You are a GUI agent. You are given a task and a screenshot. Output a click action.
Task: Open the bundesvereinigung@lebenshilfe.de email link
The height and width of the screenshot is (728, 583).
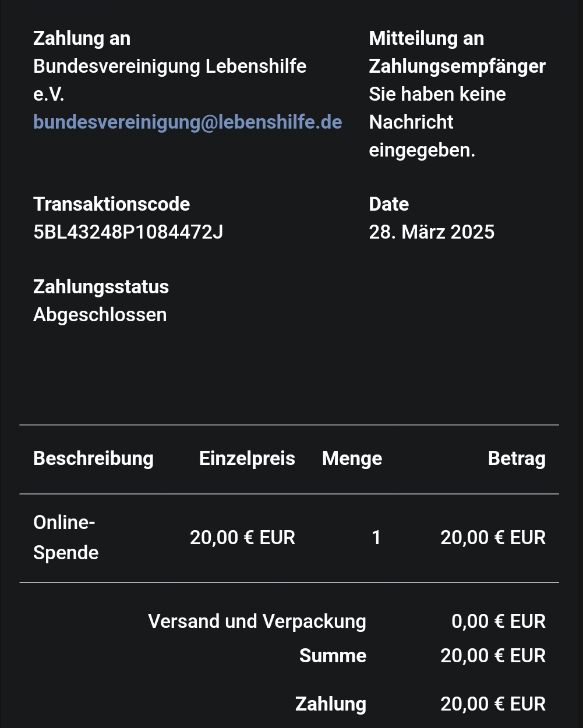click(x=187, y=122)
